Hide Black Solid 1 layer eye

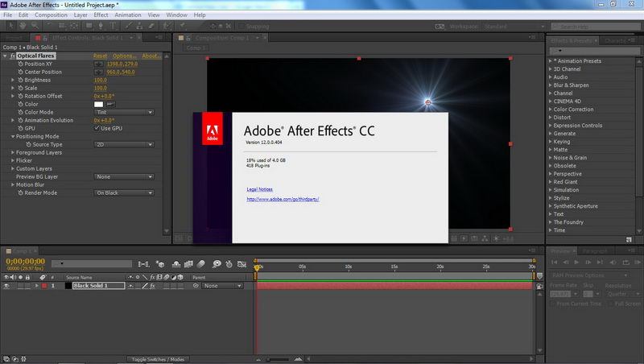tap(6, 286)
